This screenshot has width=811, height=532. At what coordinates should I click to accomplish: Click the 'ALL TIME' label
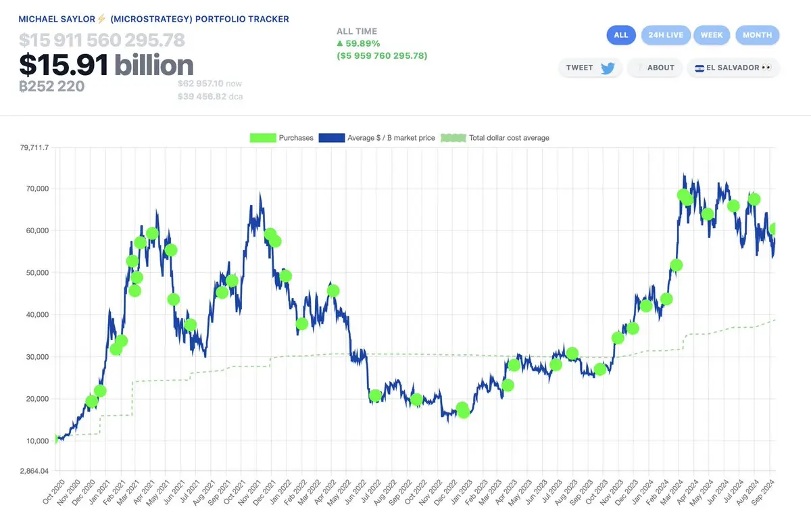point(357,31)
